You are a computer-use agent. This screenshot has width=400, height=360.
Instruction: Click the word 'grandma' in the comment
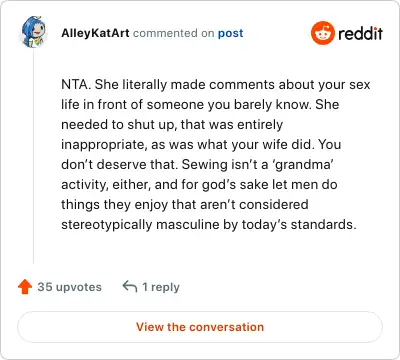click(303, 164)
